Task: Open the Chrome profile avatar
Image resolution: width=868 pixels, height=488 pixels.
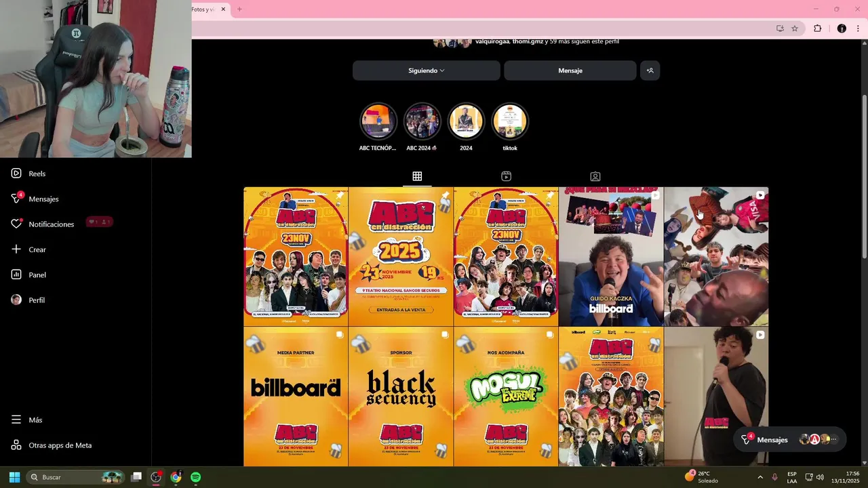Action: [842, 28]
